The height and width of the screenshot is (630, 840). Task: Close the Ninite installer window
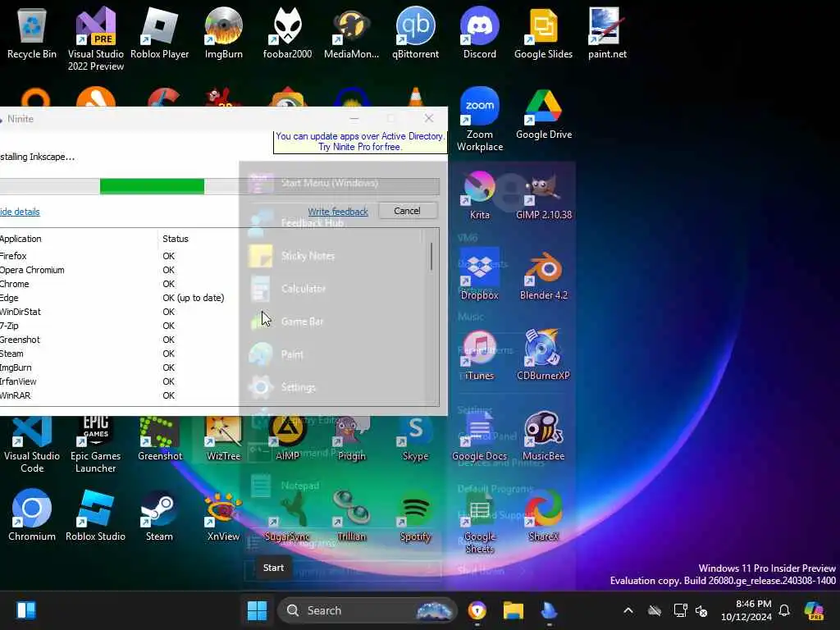click(428, 118)
